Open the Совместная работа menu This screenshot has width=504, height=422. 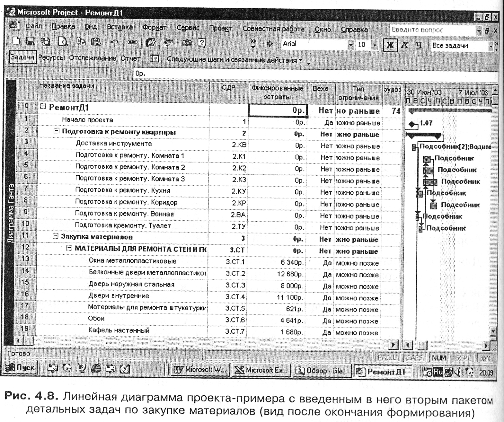[273, 29]
